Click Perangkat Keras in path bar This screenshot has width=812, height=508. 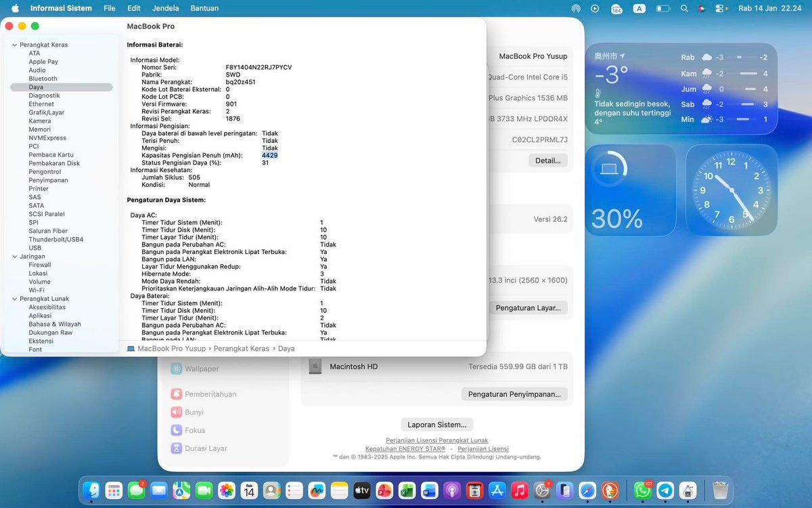coord(242,349)
